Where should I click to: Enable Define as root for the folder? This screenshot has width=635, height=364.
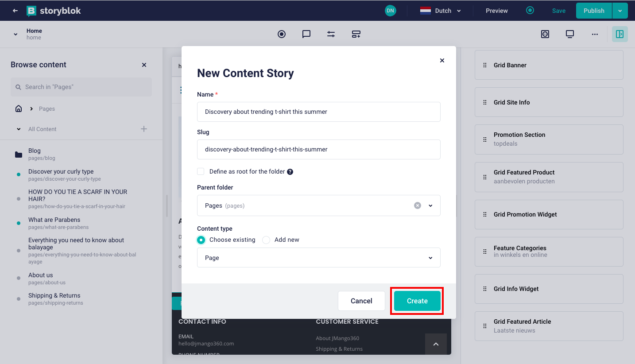(x=201, y=171)
